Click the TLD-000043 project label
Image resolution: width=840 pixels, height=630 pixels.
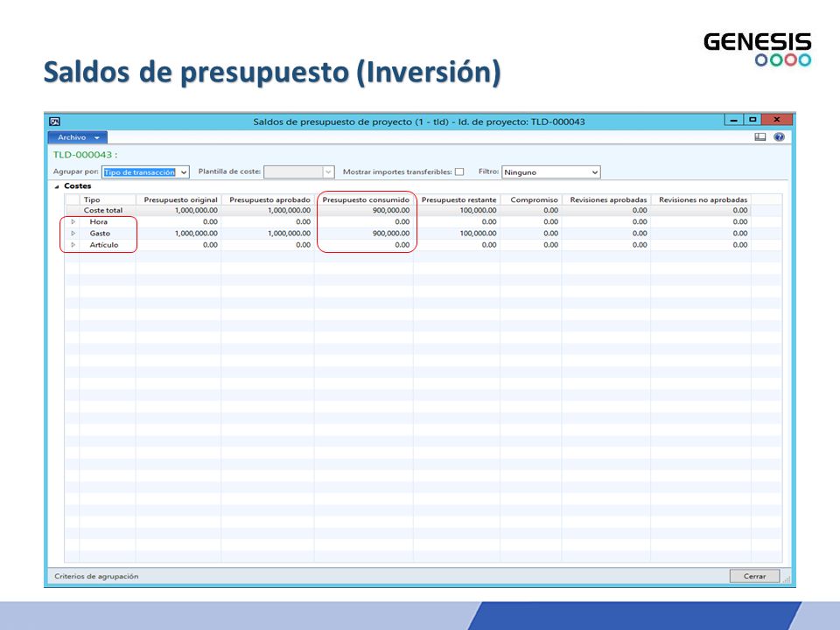[x=85, y=155]
